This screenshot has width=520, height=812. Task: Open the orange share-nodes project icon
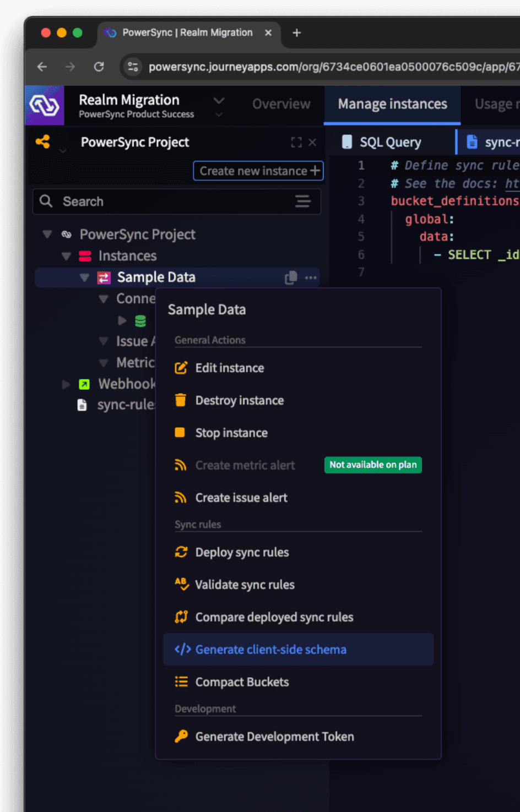point(42,141)
